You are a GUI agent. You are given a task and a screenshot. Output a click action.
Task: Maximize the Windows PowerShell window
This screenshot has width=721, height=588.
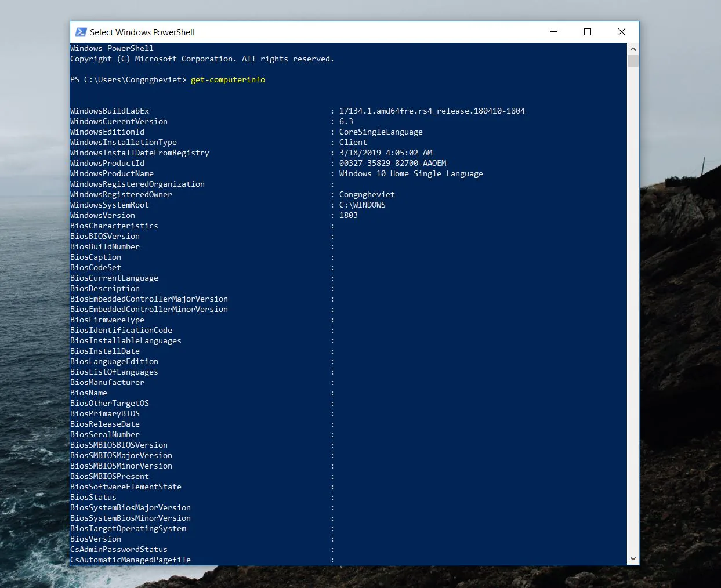coord(588,32)
